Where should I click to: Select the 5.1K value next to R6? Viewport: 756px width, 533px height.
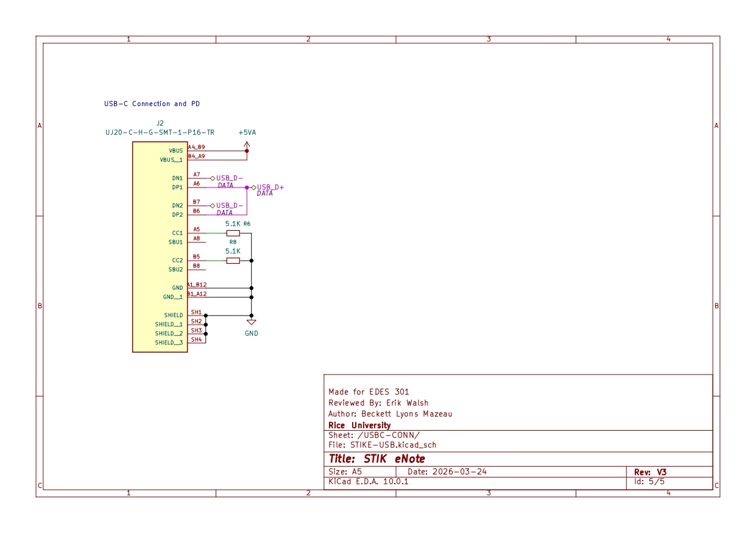pos(233,224)
